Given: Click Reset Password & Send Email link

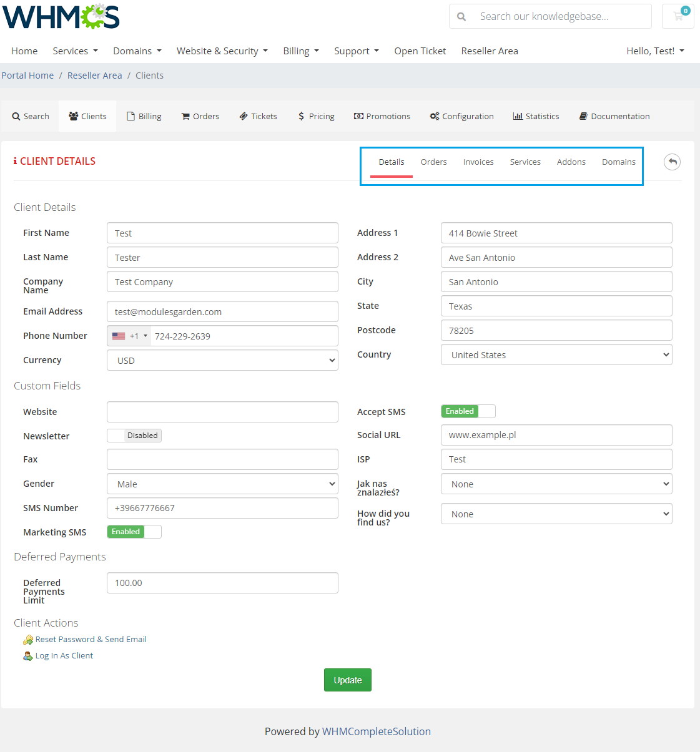Looking at the screenshot, I should point(91,640).
